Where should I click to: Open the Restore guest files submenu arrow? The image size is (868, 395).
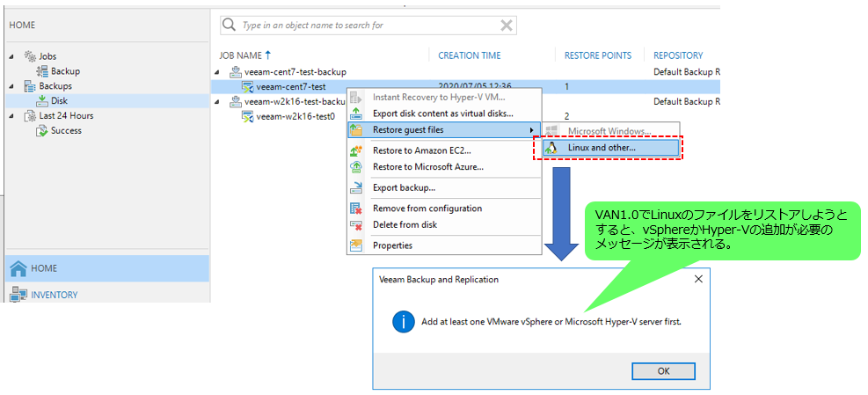pyautogui.click(x=532, y=130)
